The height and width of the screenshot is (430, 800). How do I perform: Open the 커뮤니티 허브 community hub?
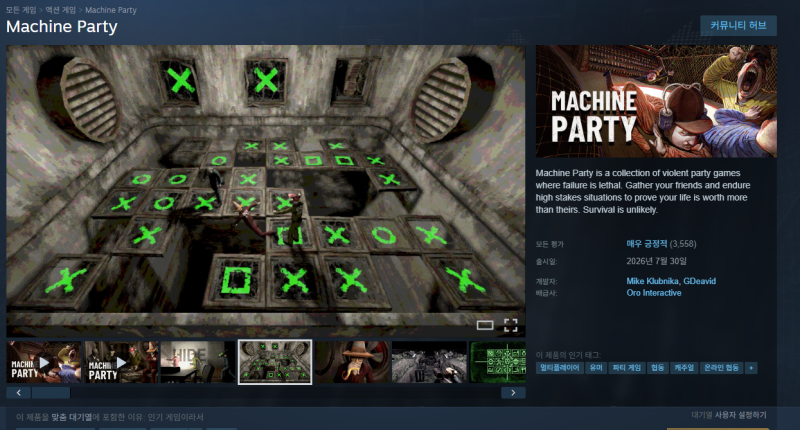[x=738, y=26]
